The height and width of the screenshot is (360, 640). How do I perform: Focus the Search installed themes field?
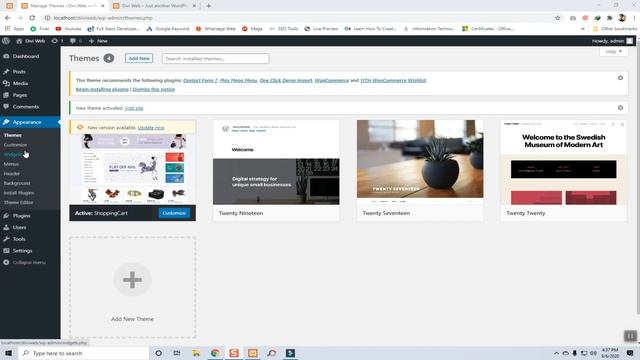tap(216, 59)
